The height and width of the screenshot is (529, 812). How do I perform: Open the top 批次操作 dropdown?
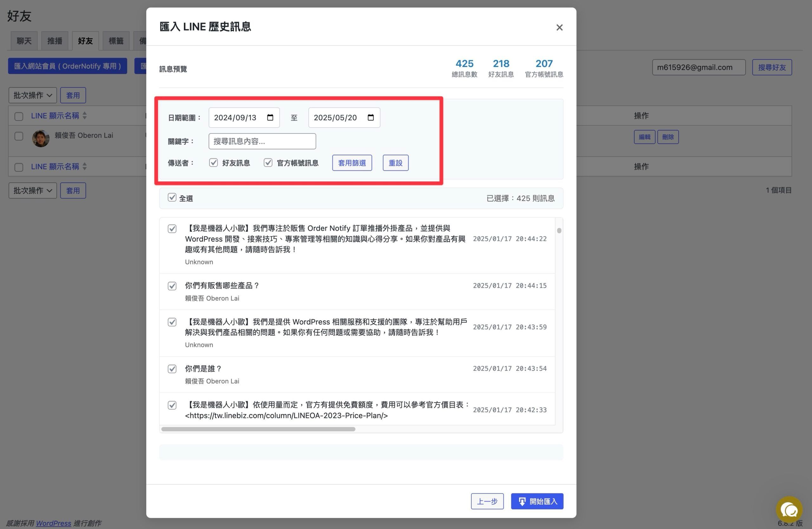point(33,95)
